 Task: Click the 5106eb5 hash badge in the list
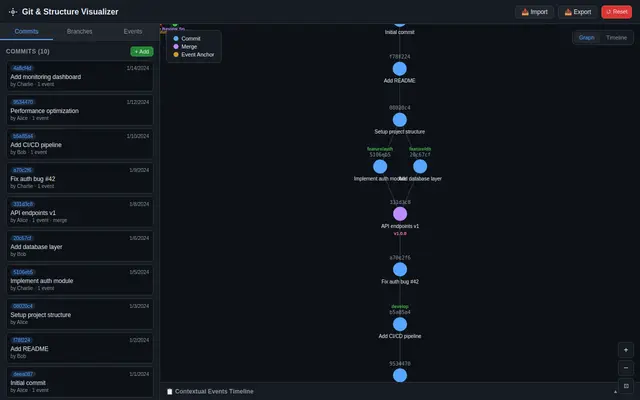[x=23, y=272]
